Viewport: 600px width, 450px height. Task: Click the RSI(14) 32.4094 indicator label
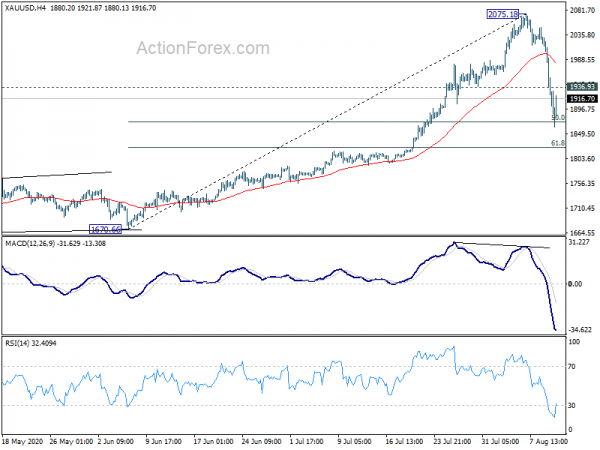31,343
